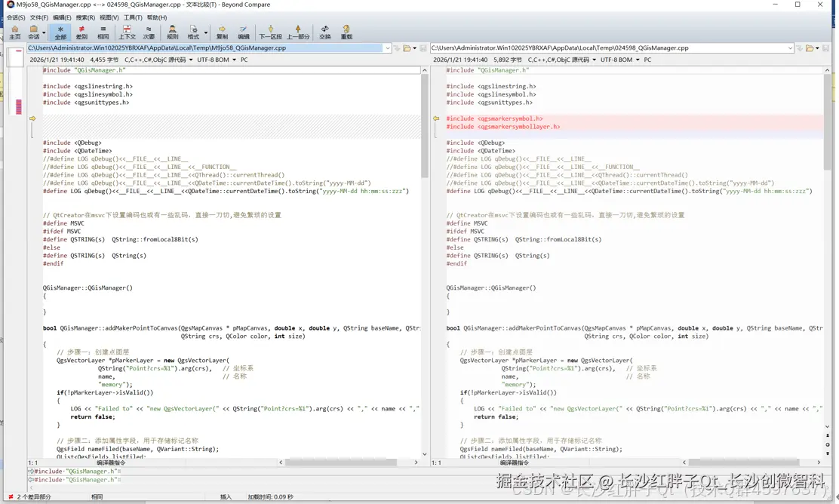The image size is (839, 504).
Task: Toggle the 相同 (same lines) filter
Action: pyautogui.click(x=103, y=32)
